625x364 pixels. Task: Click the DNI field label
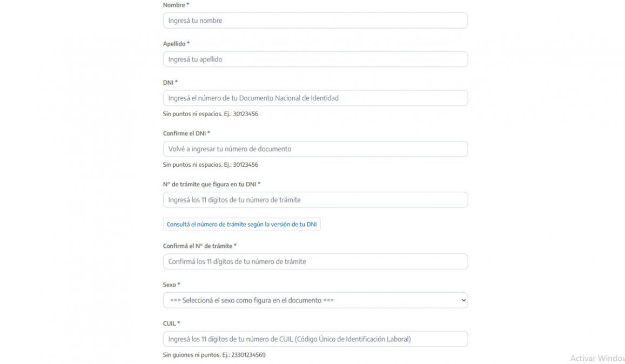(168, 83)
